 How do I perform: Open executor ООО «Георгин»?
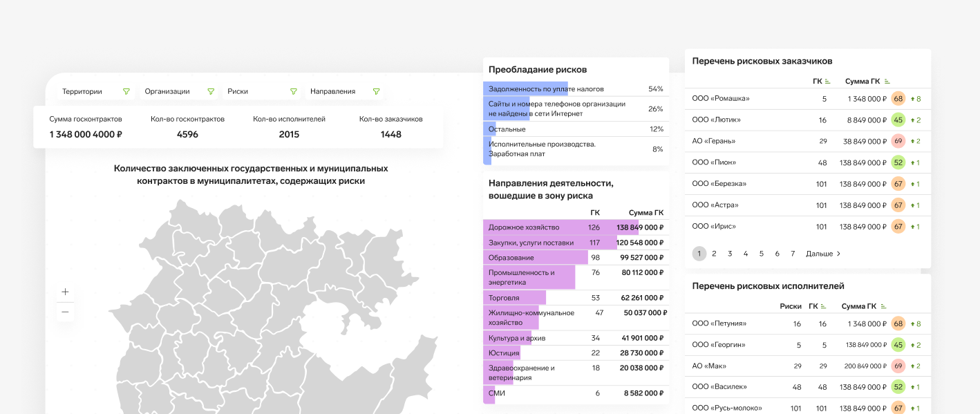pyautogui.click(x=719, y=345)
